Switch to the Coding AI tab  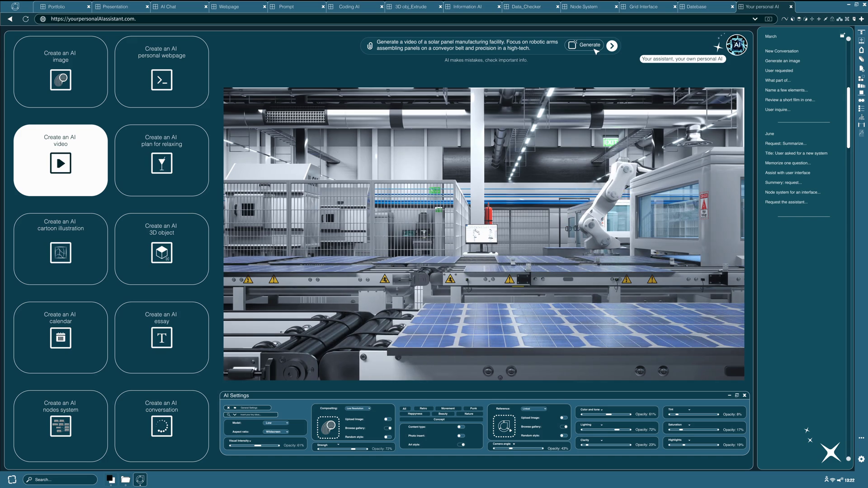(349, 7)
